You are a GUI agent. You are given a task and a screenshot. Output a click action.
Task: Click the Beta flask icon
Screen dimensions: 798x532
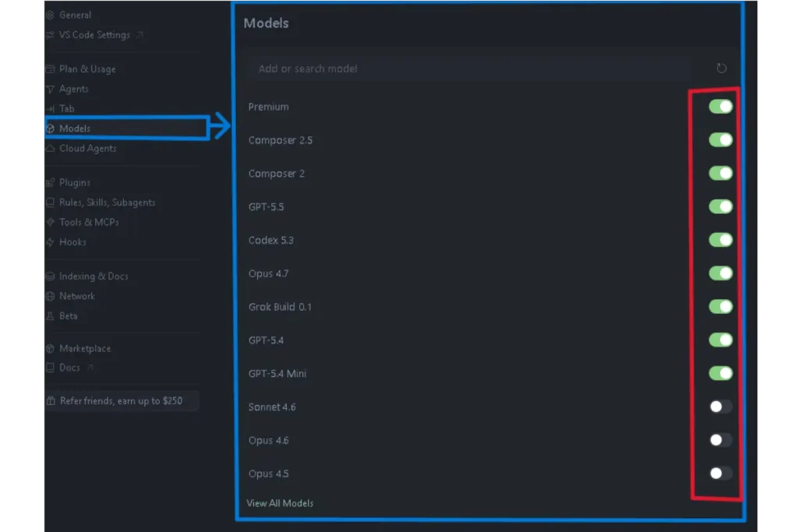tap(51, 315)
